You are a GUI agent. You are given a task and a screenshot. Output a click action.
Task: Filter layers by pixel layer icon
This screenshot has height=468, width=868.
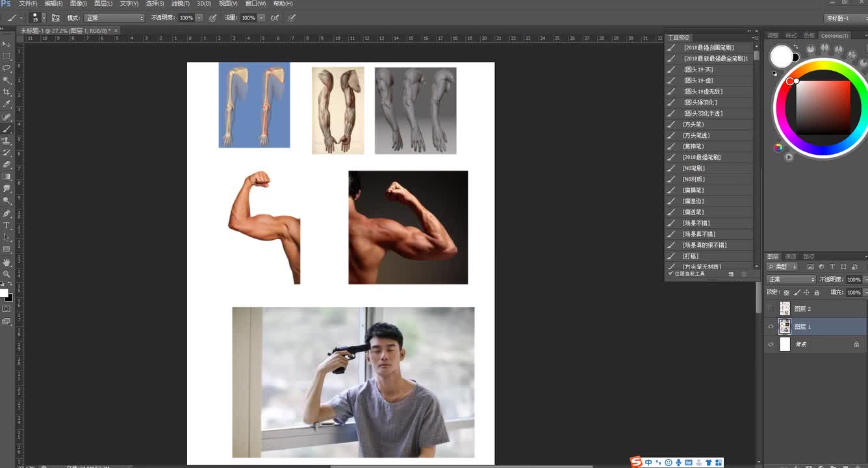[x=810, y=267]
